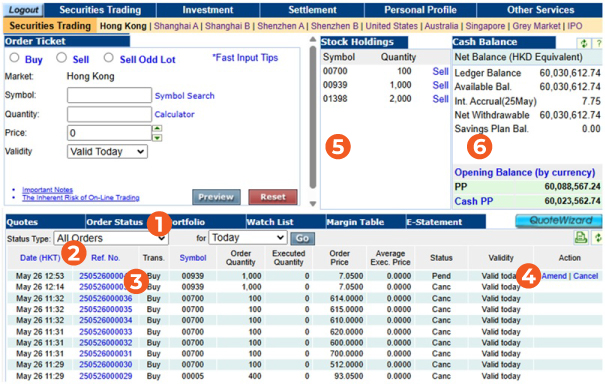Open the Other Services menu
The width and height of the screenshot is (605, 388).
[541, 10]
